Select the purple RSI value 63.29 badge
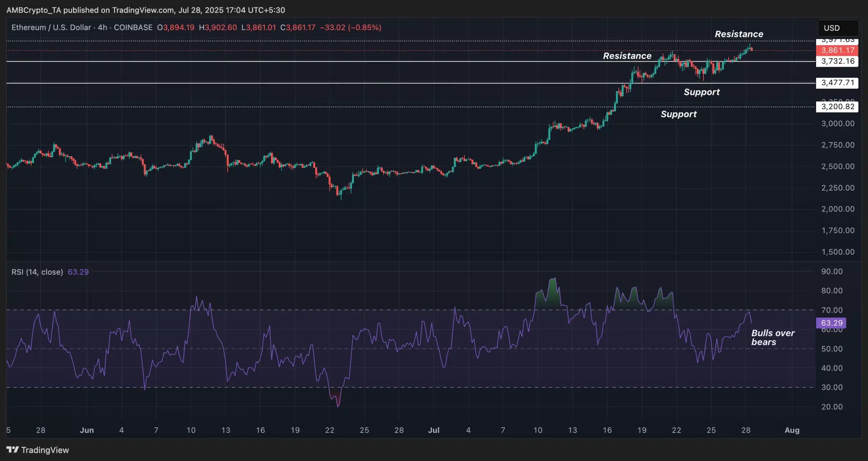Image resolution: width=868 pixels, height=461 pixels. pos(831,323)
